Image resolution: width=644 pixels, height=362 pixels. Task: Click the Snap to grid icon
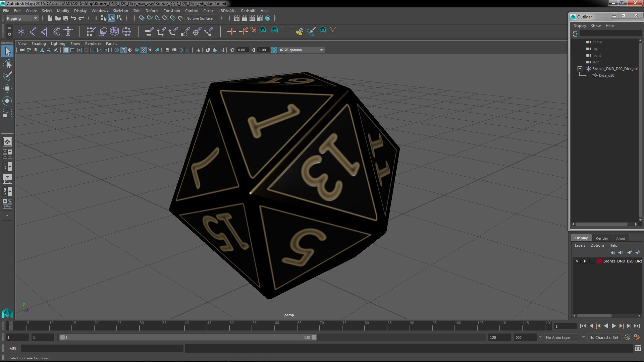(141, 18)
